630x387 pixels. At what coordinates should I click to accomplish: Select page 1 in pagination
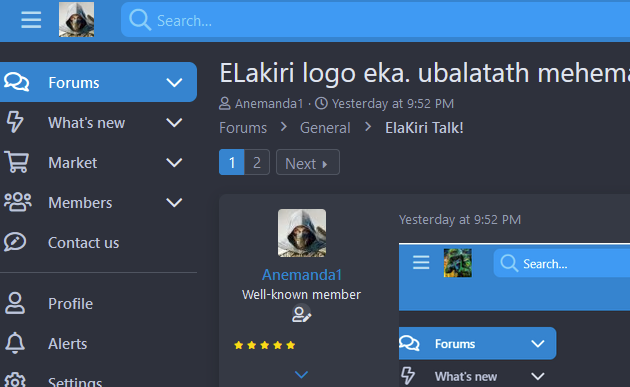click(x=231, y=162)
